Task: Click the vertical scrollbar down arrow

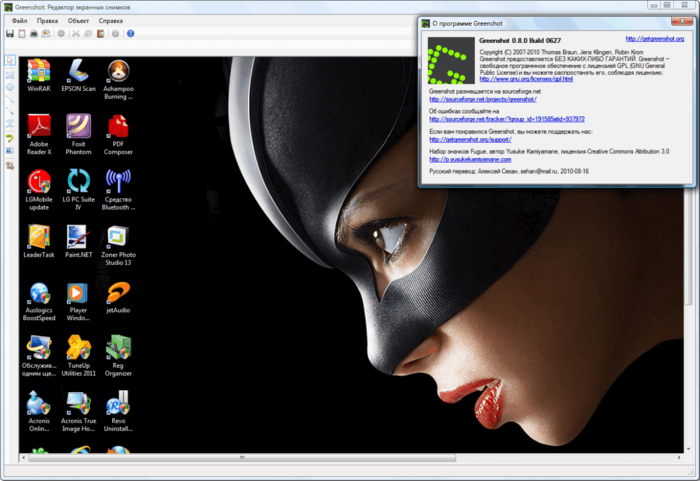Action: pos(688,449)
